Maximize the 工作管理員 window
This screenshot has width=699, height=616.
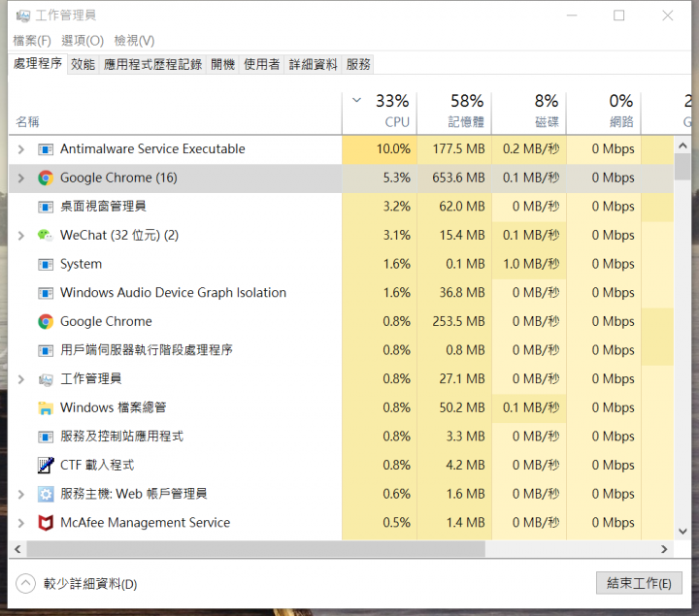pos(618,16)
